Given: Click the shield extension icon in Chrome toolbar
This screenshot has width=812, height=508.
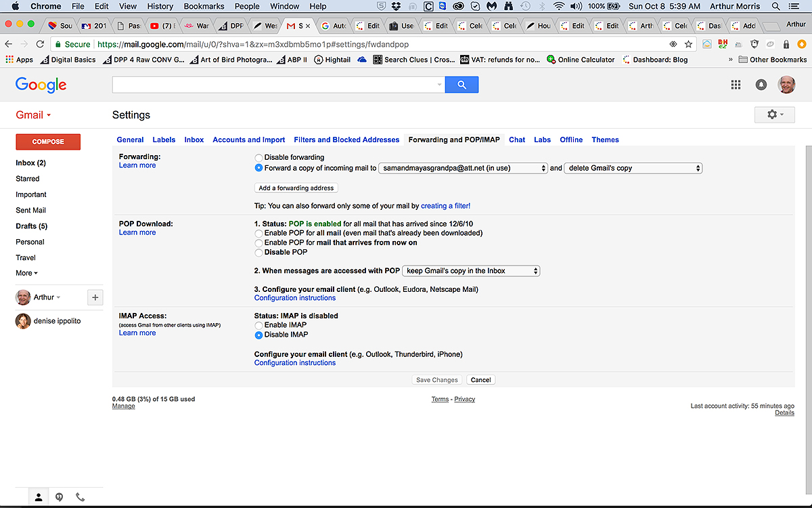Looking at the screenshot, I should tap(754, 44).
